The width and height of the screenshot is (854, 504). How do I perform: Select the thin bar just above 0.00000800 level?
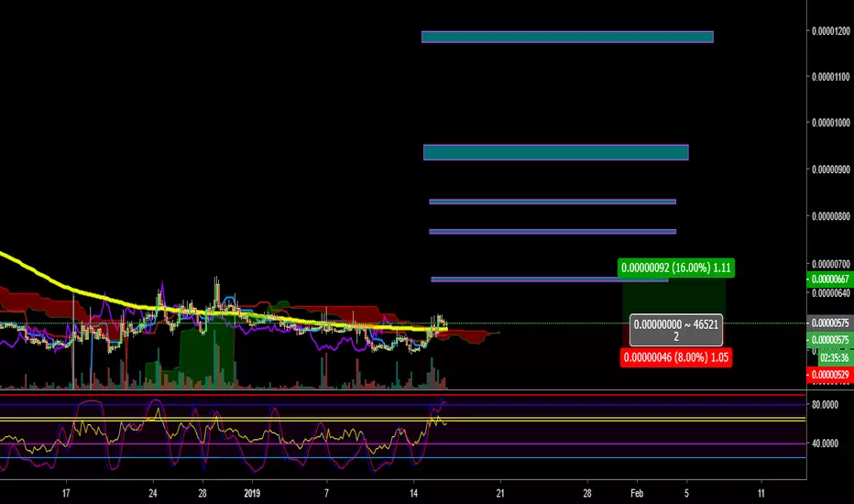pos(553,202)
